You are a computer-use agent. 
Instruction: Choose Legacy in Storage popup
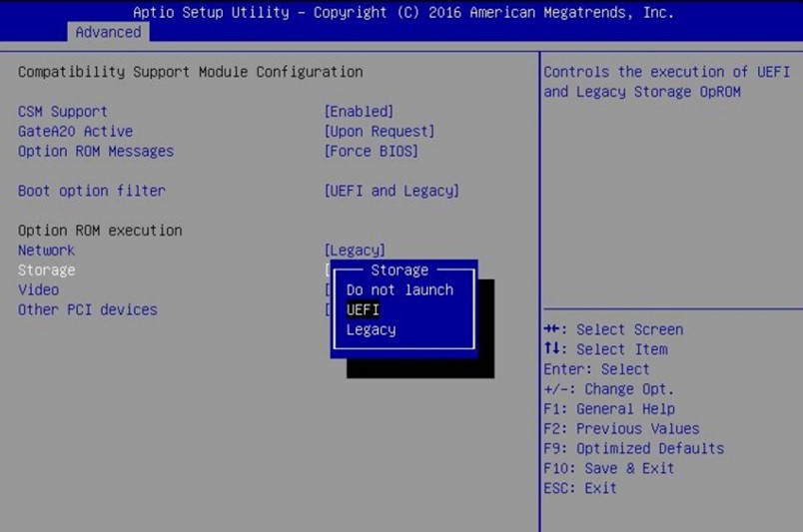click(371, 329)
